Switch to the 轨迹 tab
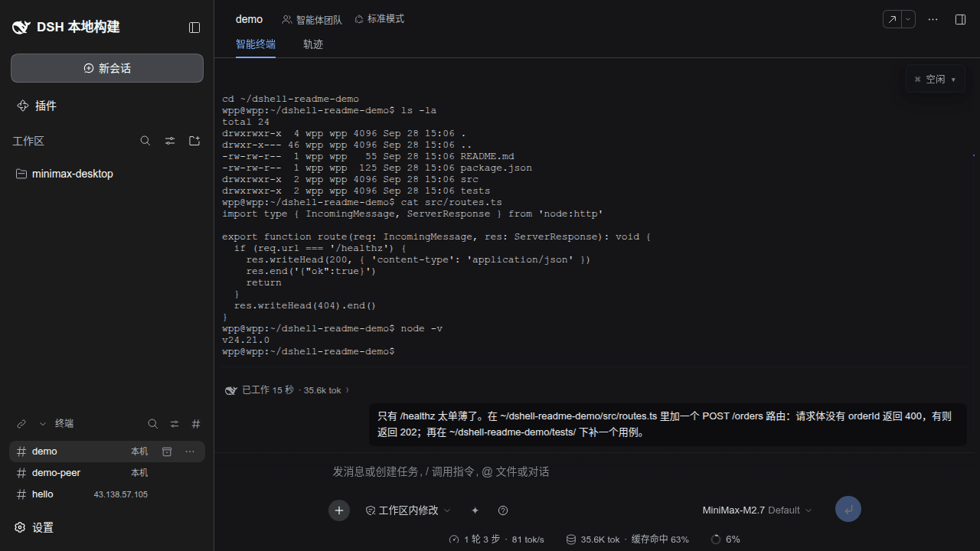980x551 pixels. [313, 44]
